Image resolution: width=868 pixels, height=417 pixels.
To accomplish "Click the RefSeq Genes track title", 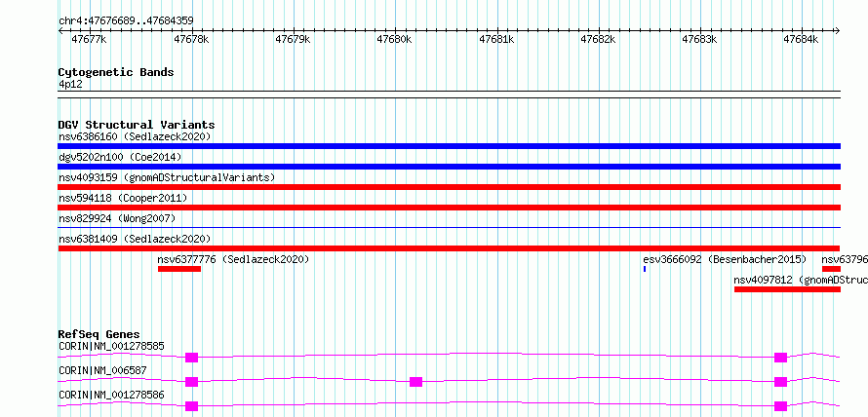I will 99,334.
